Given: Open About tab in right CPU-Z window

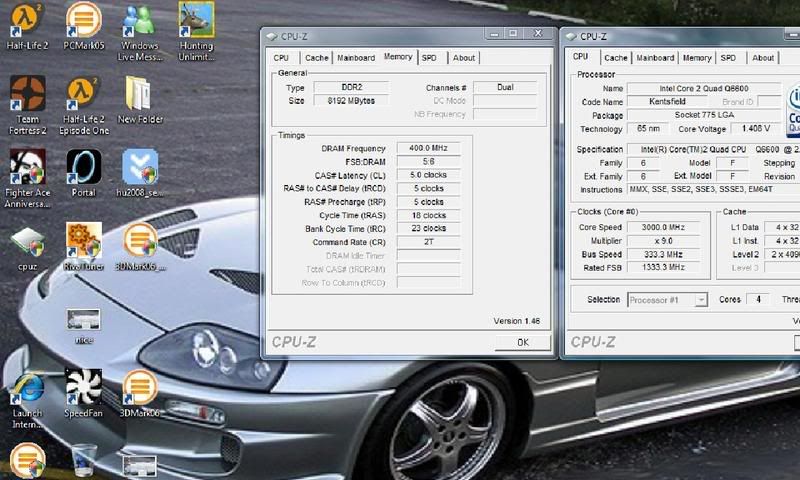Looking at the screenshot, I should [763, 58].
